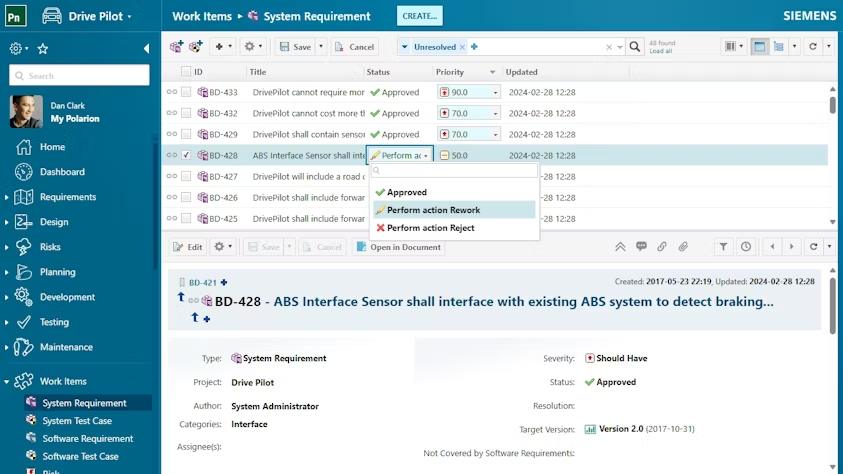
Task: Open System Test Case in sidebar
Action: click(x=77, y=421)
